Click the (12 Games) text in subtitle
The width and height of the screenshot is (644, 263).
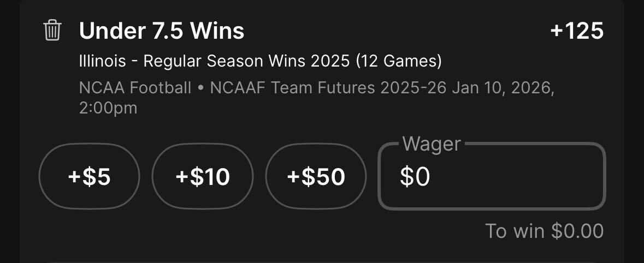[399, 62]
